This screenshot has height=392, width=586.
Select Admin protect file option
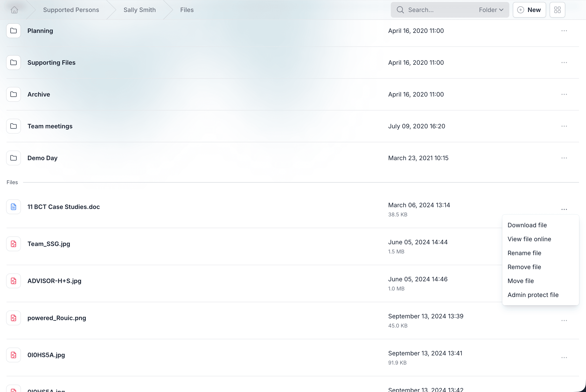click(x=533, y=295)
